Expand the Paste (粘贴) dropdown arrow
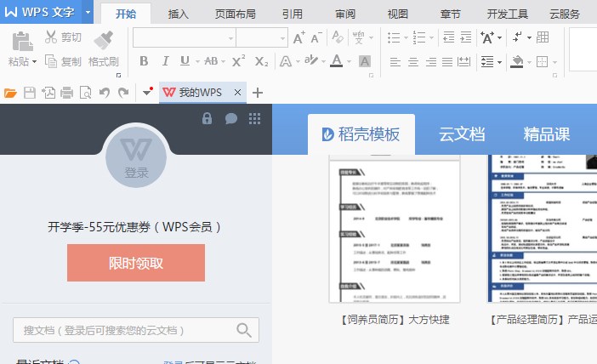Image resolution: width=597 pixels, height=364 pixels. (x=34, y=62)
